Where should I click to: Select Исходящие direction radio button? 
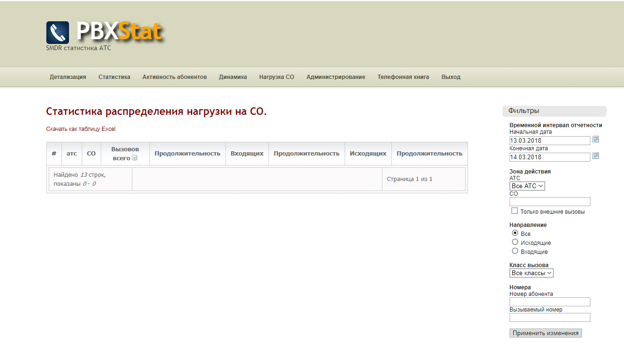point(515,242)
